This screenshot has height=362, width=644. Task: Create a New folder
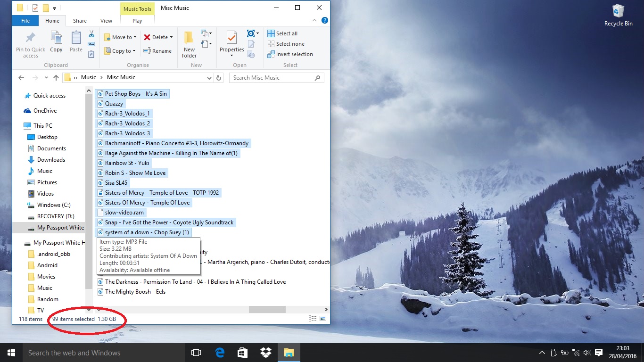coord(189,45)
